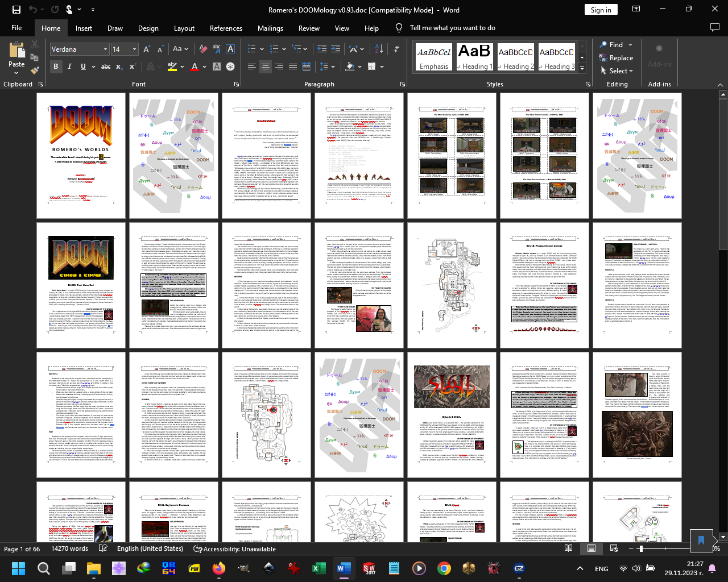Open Customize Quick Access Toolbar dropdown
The height and width of the screenshot is (582, 728).
coord(93,10)
